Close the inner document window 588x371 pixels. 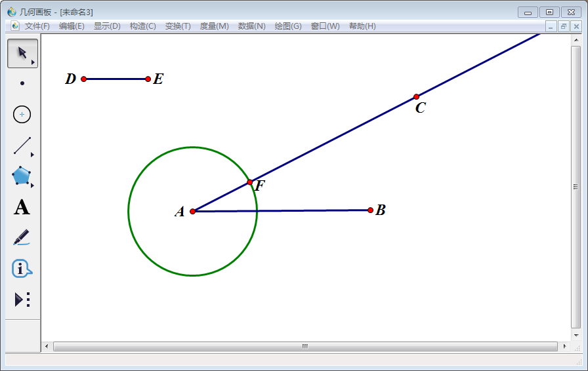(x=576, y=26)
